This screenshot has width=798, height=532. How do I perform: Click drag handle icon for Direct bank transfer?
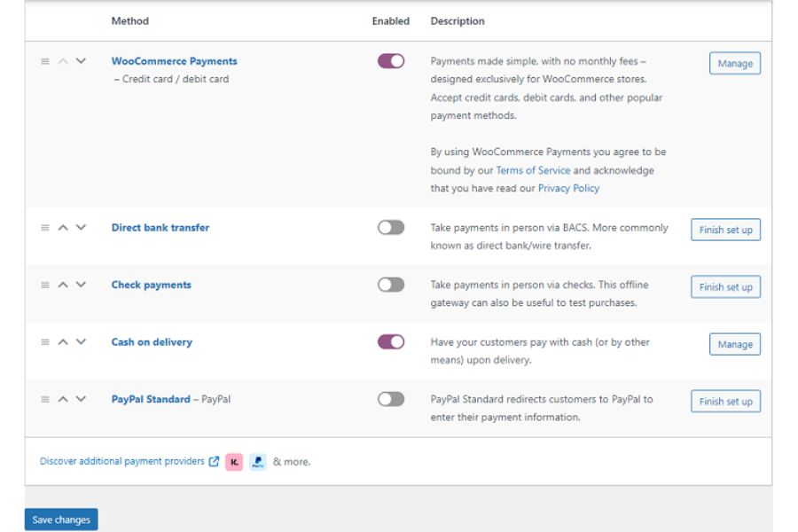tap(44, 228)
